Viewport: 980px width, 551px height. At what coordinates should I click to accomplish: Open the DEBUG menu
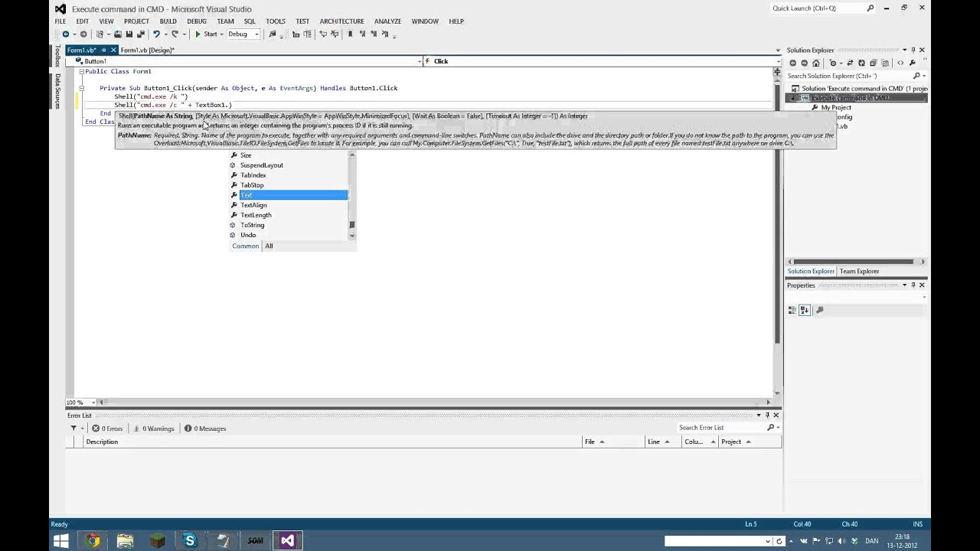pyautogui.click(x=197, y=21)
